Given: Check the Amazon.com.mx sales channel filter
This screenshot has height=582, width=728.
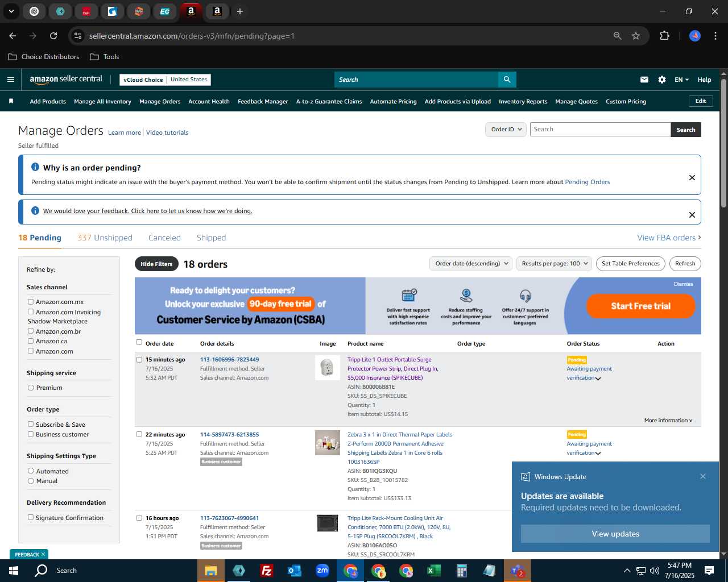Looking at the screenshot, I should 31,302.
